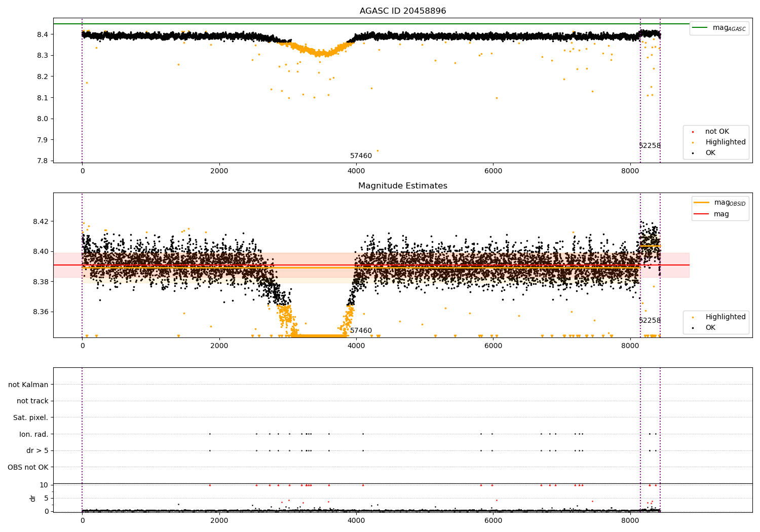Click the 'Magnitude Estimates' plot title
The image size is (760, 532).
[403, 186]
